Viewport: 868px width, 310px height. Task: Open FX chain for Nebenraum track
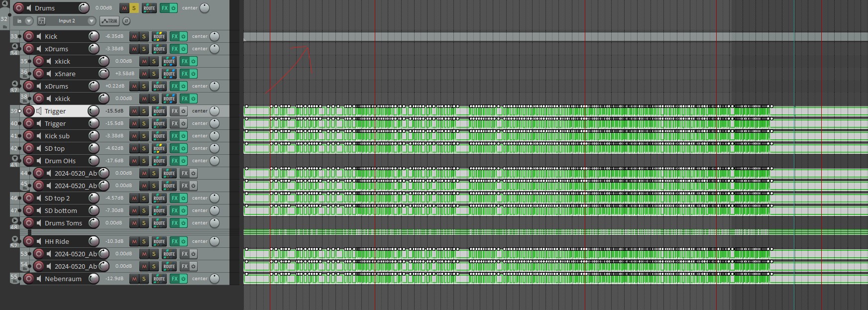point(174,279)
